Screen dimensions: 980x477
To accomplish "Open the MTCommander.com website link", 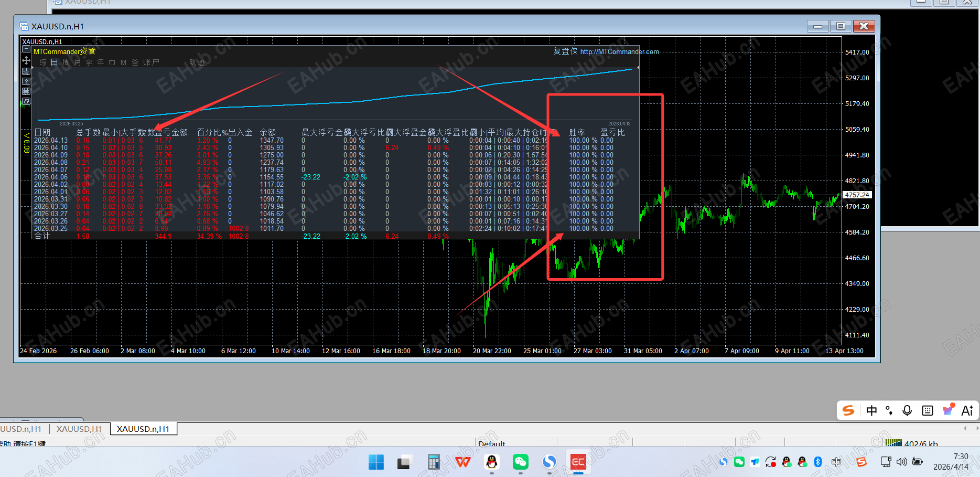I will click(x=619, y=51).
